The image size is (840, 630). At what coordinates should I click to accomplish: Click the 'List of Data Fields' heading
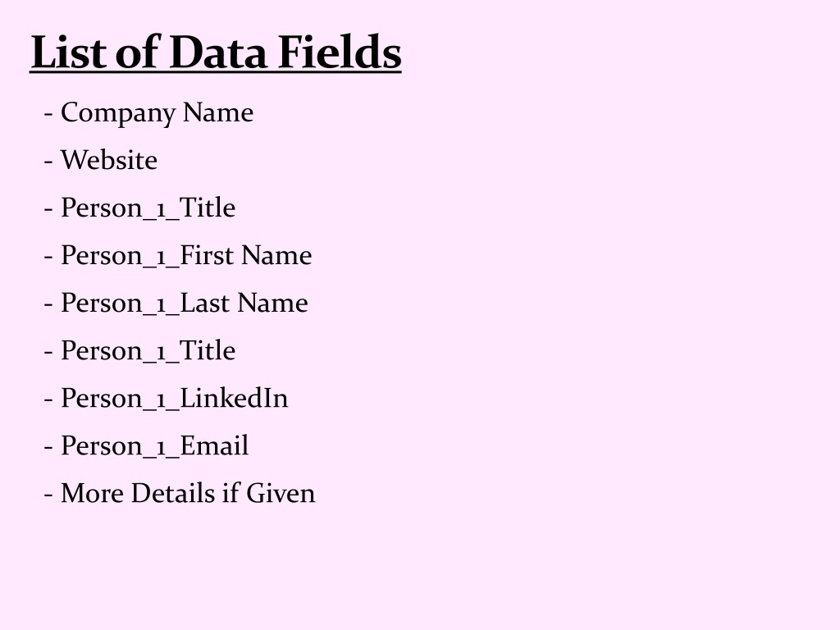(216, 52)
